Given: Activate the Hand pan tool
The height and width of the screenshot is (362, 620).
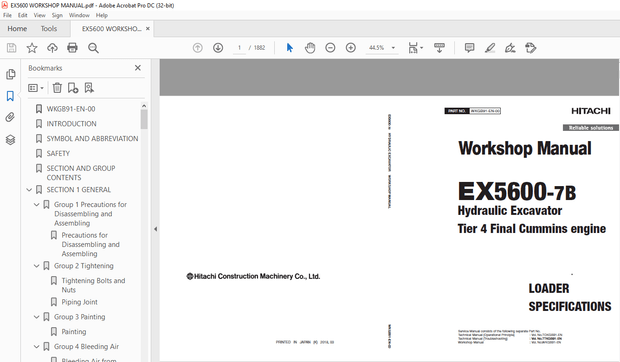Looking at the screenshot, I should [310, 48].
